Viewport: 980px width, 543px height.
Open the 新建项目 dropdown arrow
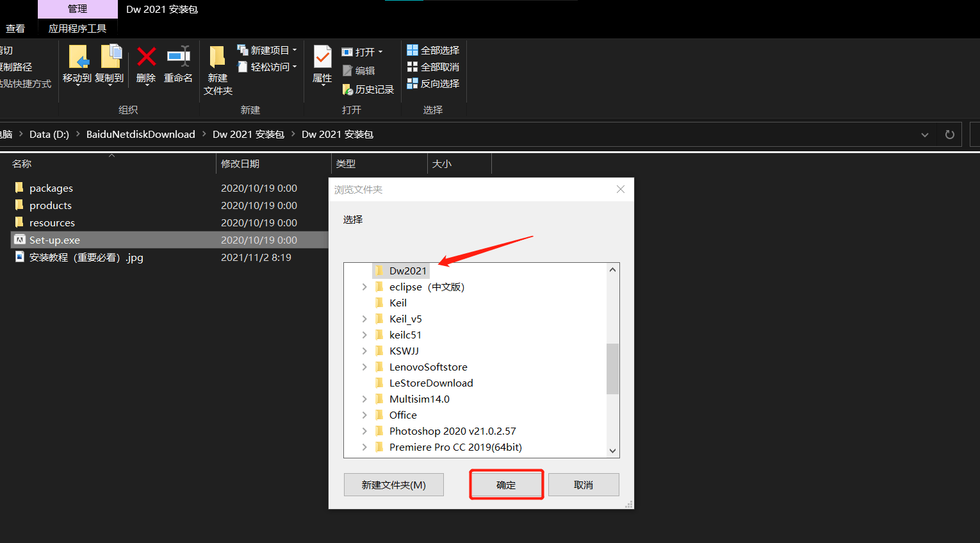(x=295, y=50)
